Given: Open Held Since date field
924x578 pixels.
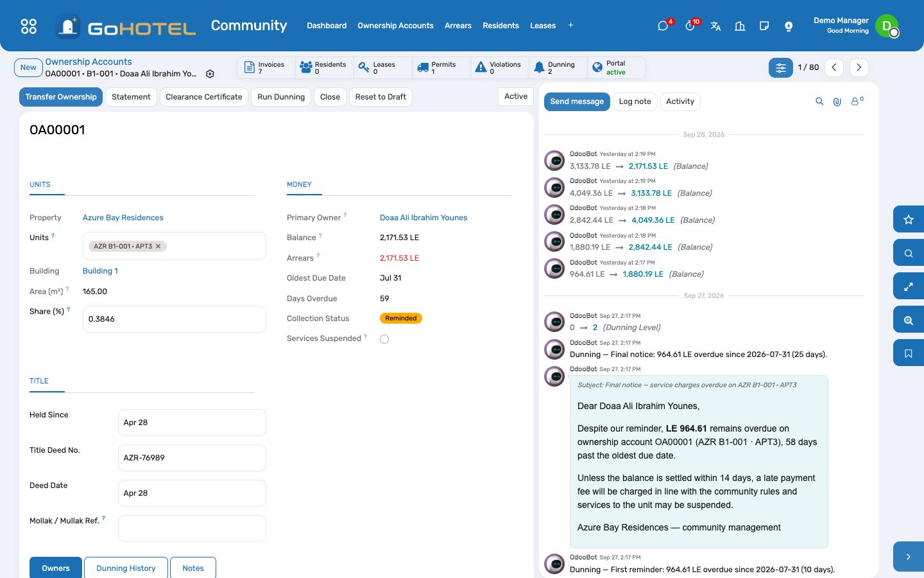Looking at the screenshot, I should (x=192, y=423).
